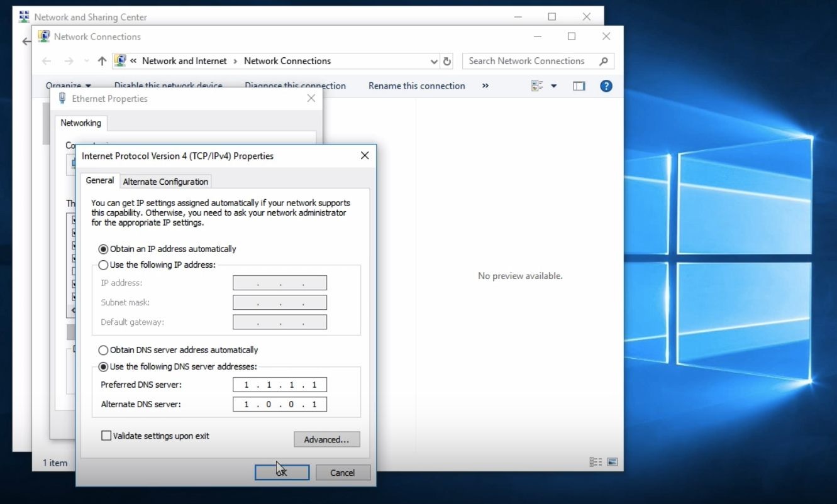Click the Alternate DNS server field

coord(280,404)
